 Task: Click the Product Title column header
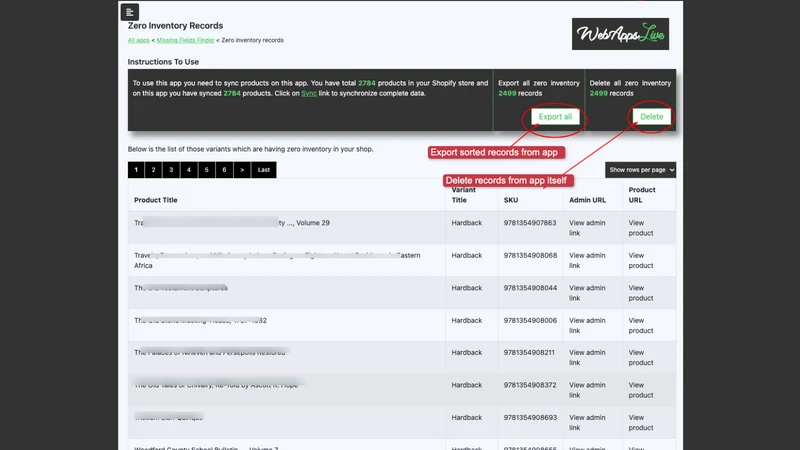pos(156,200)
